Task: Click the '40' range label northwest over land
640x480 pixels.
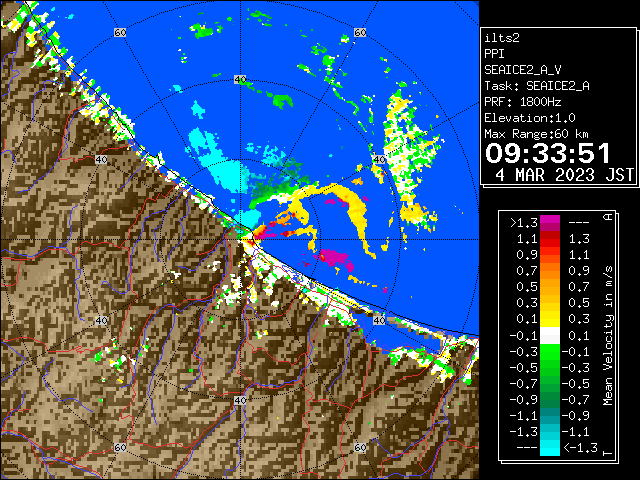Action: point(101,159)
